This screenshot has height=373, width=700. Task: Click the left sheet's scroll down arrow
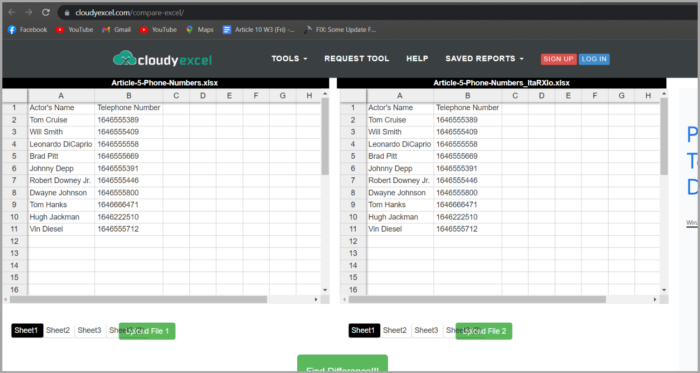pyautogui.click(x=325, y=290)
